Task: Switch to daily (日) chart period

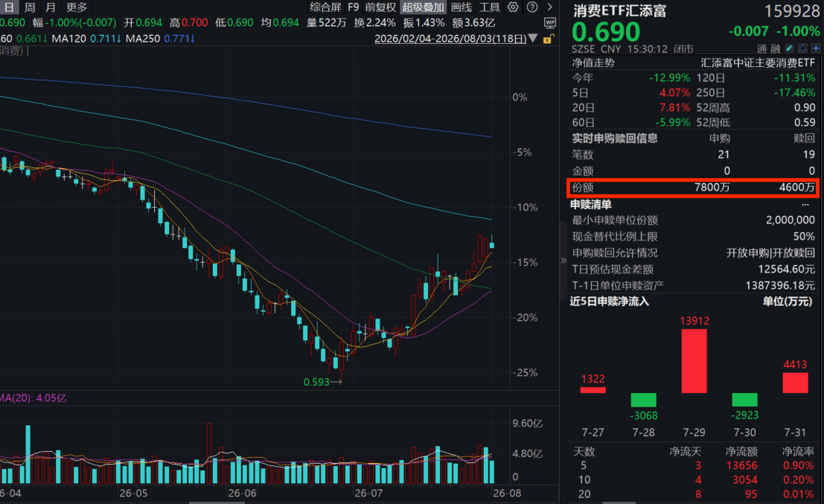Action: pos(9,7)
